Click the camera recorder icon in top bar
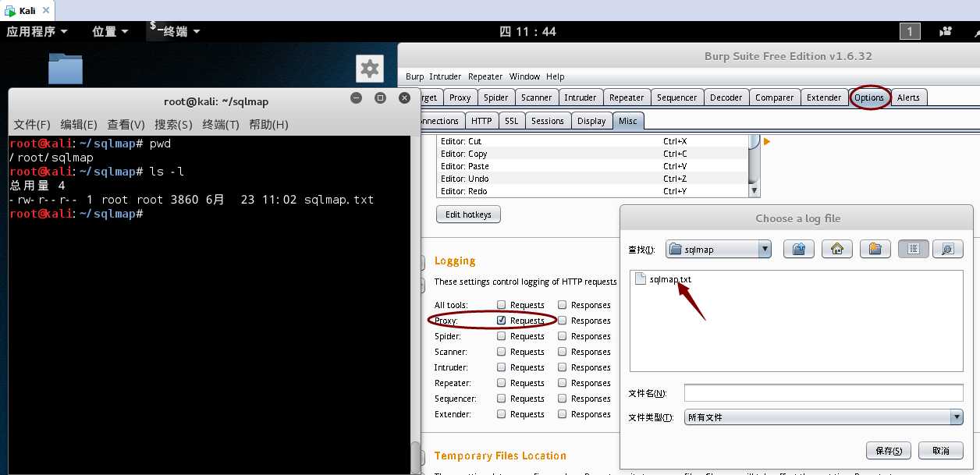Screen dimensions: 980x475 [x=946, y=31]
